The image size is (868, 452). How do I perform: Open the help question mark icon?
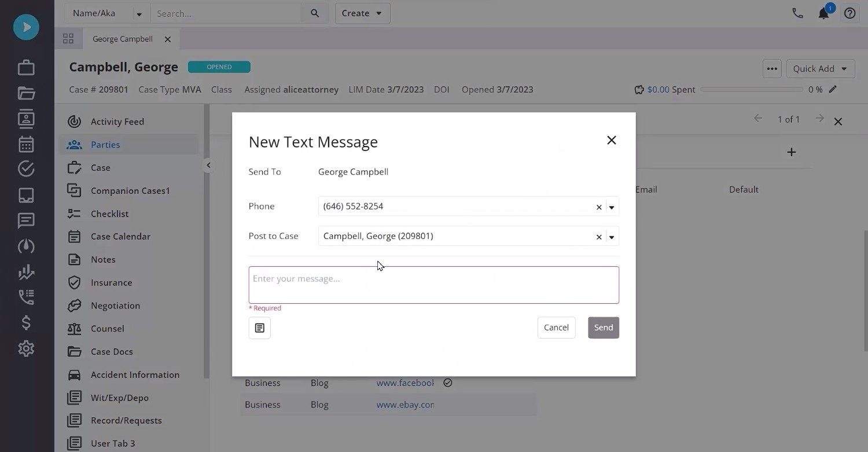[849, 13]
